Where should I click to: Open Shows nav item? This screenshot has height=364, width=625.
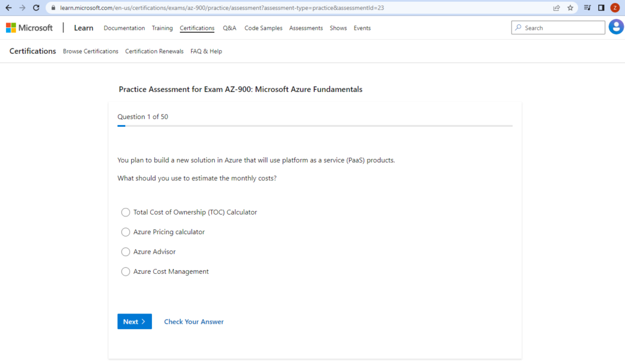point(338,28)
